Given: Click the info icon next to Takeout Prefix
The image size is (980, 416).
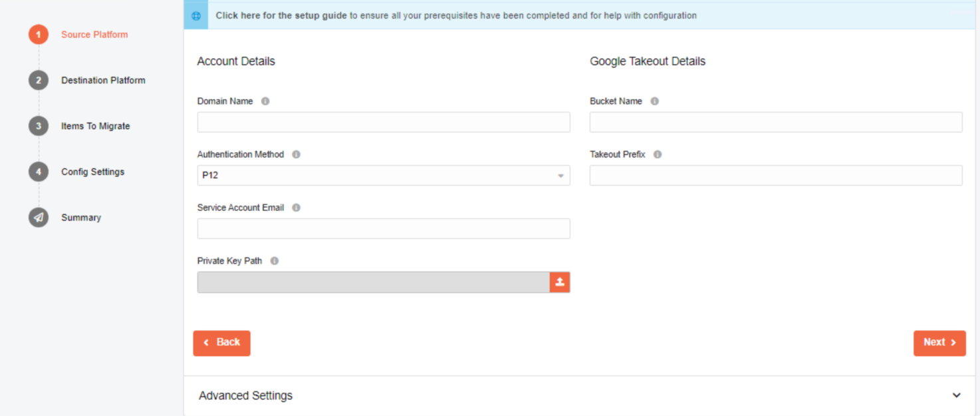Looking at the screenshot, I should point(658,154).
